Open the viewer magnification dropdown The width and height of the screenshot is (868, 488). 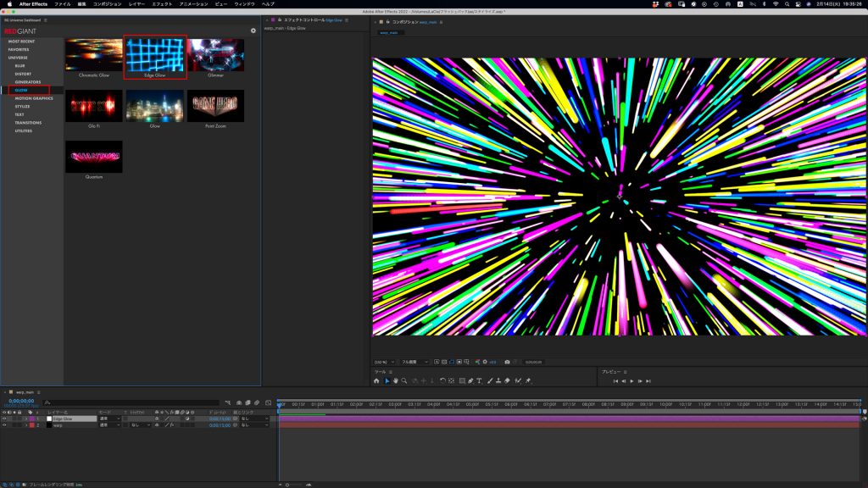click(385, 362)
